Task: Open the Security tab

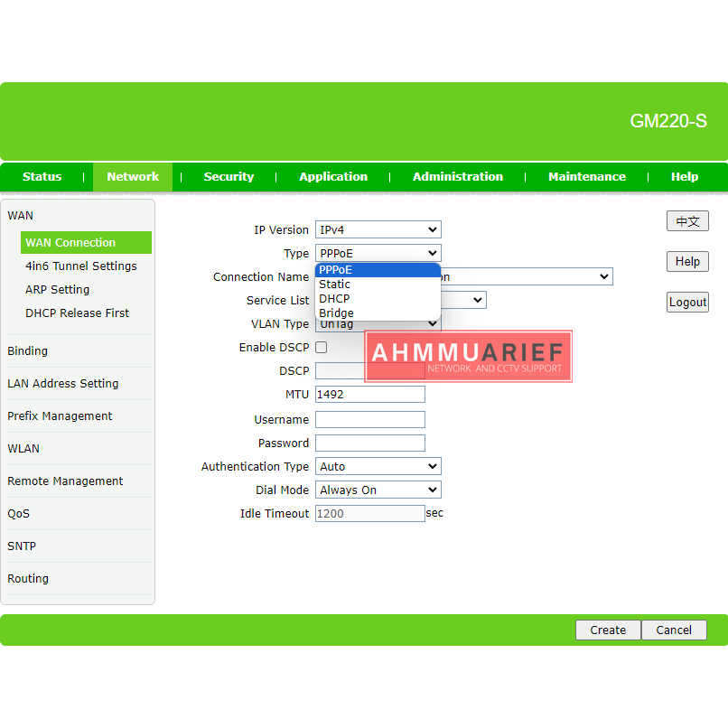Action: (229, 177)
